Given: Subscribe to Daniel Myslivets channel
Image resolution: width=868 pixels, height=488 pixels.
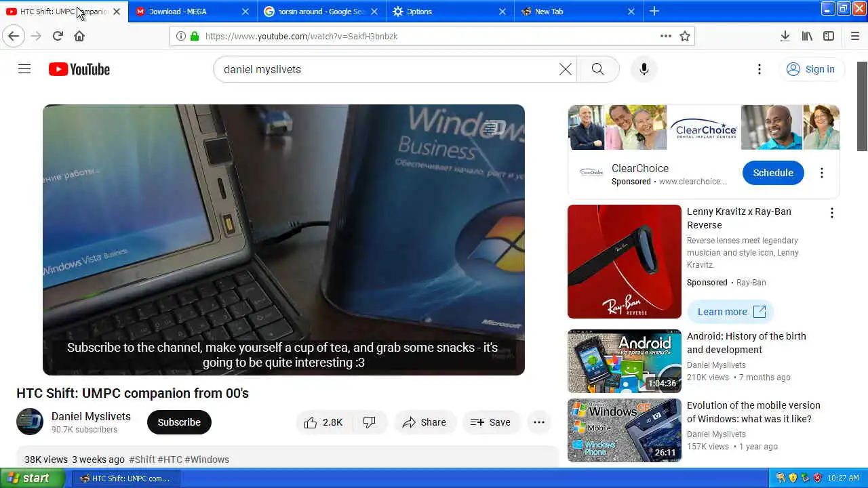Looking at the screenshot, I should (179, 422).
